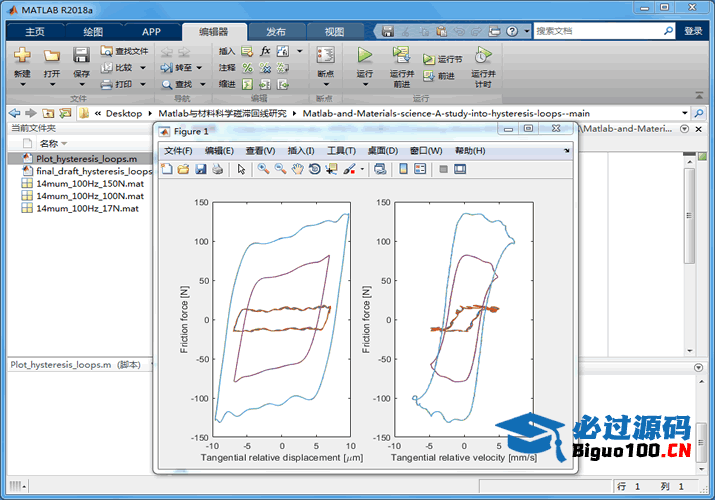715x500 pixels.
Task: Open Figure 1 工具(T) menu
Action: pos(341,150)
